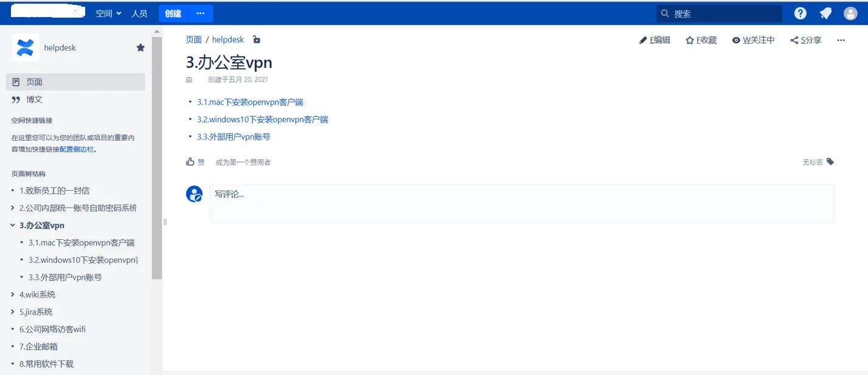Collapse the 3.办公室vpn tree node
The image size is (868, 375).
(13, 225)
